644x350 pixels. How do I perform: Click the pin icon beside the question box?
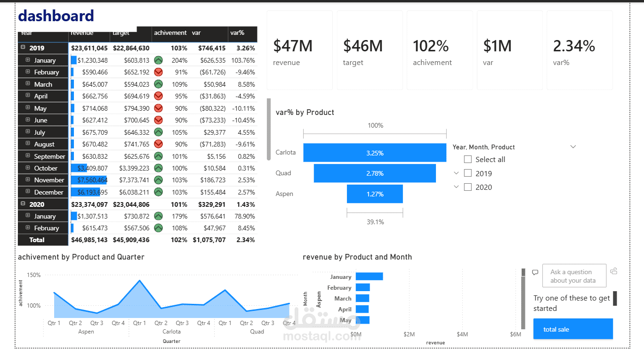click(613, 271)
